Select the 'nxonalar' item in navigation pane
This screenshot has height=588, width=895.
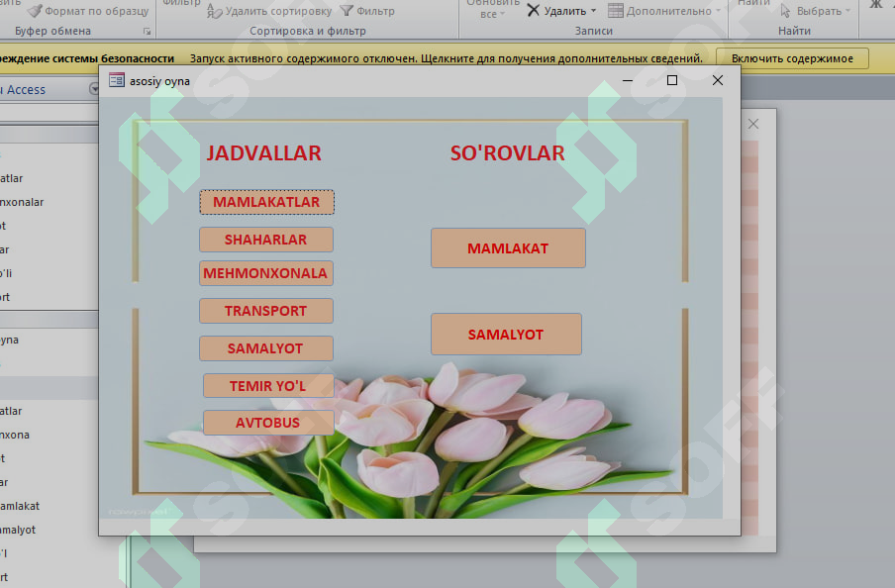coord(22,202)
